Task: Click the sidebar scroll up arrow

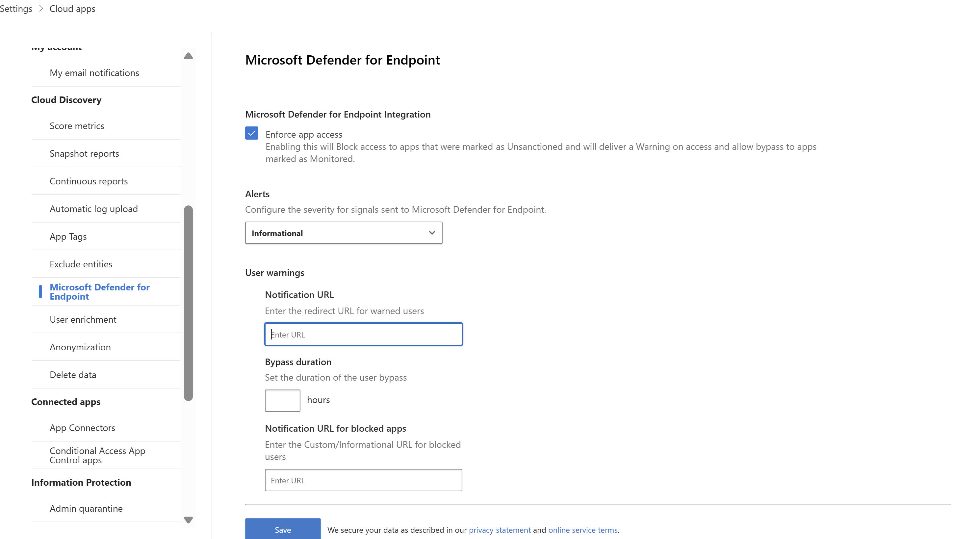Action: pyautogui.click(x=188, y=56)
